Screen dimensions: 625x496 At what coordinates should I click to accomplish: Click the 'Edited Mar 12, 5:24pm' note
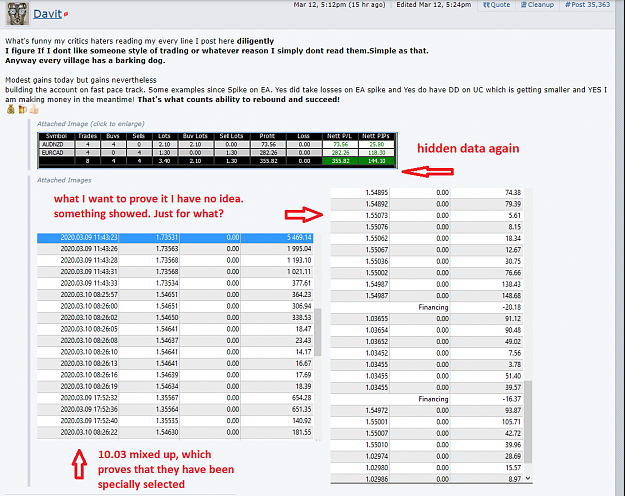pyautogui.click(x=434, y=5)
